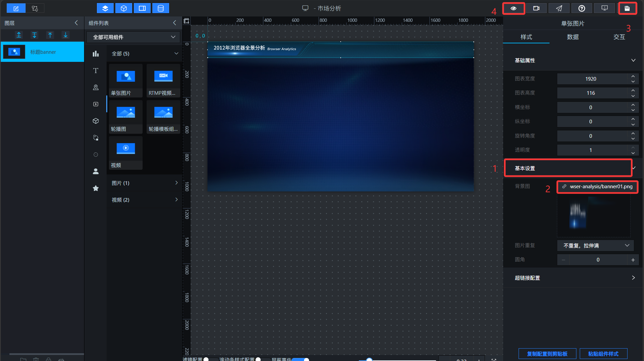Select the media components category icon

tap(96, 104)
